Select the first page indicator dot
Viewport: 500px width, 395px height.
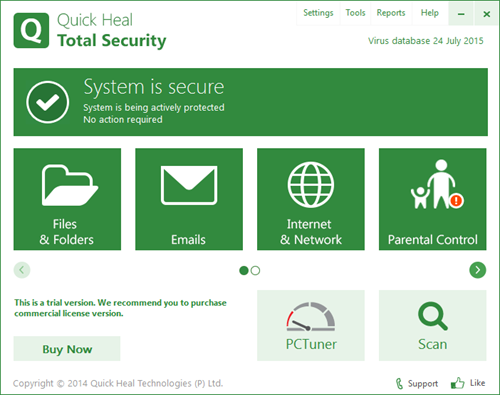[244, 270]
